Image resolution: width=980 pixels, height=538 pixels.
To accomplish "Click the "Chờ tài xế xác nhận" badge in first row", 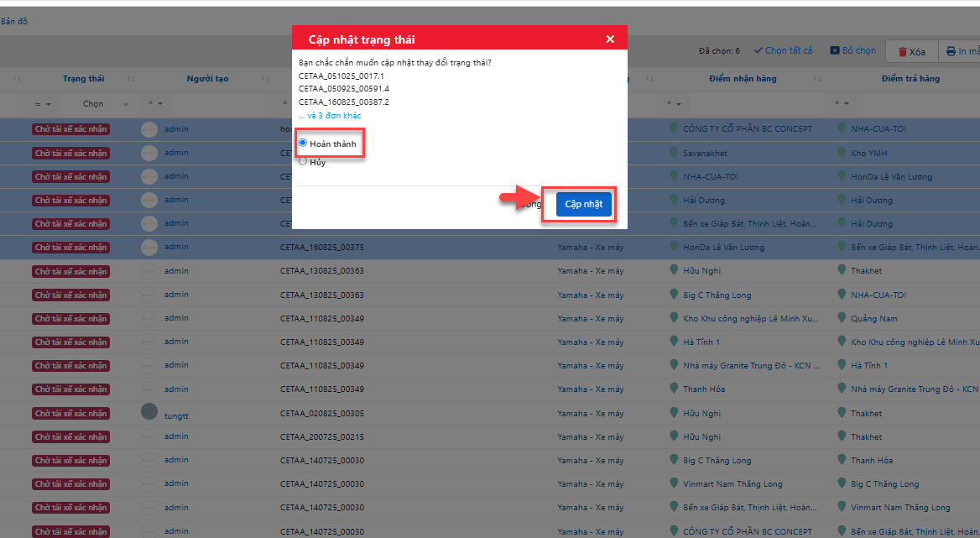I will [70, 129].
